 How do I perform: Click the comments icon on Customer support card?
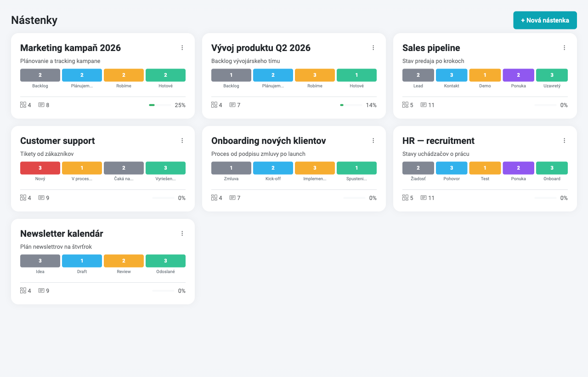41,198
